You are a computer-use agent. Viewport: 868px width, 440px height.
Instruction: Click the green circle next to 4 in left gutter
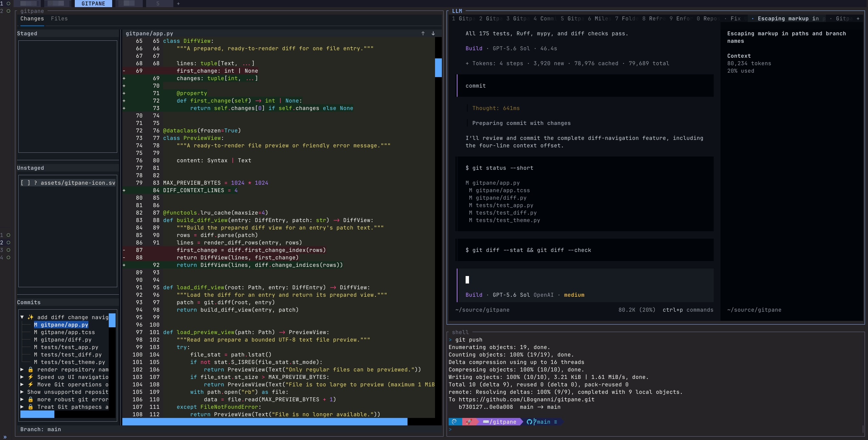8,257
